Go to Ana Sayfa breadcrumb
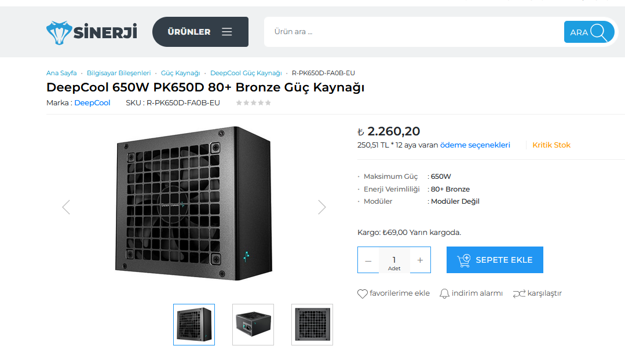This screenshot has width=625, height=364. tap(61, 73)
